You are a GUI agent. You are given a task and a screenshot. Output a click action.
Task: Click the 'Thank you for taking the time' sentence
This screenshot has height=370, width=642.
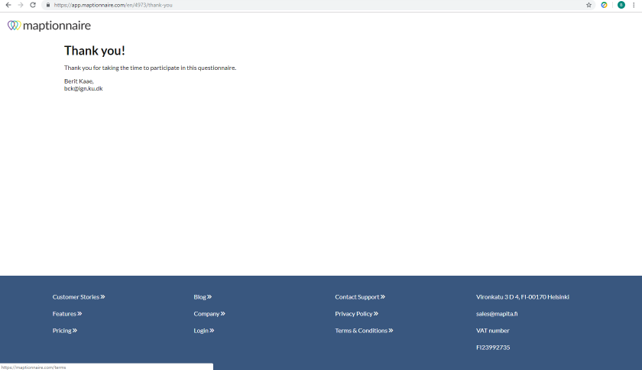coord(150,68)
